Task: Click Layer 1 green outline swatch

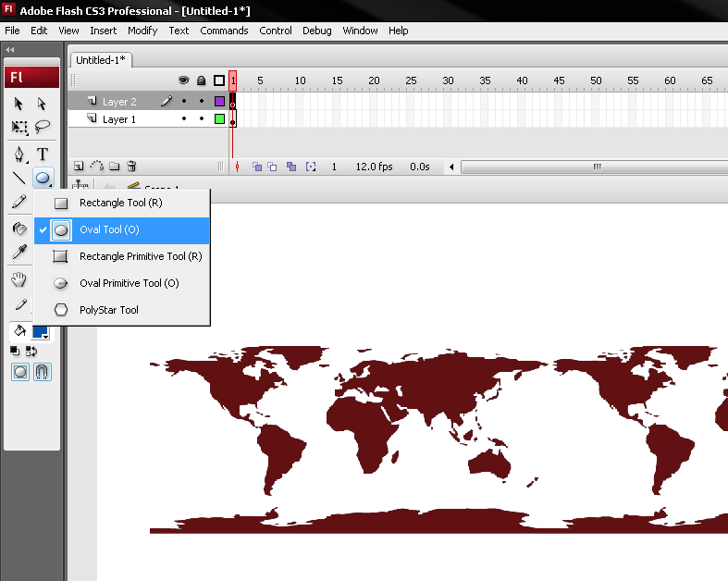Action: click(x=219, y=119)
